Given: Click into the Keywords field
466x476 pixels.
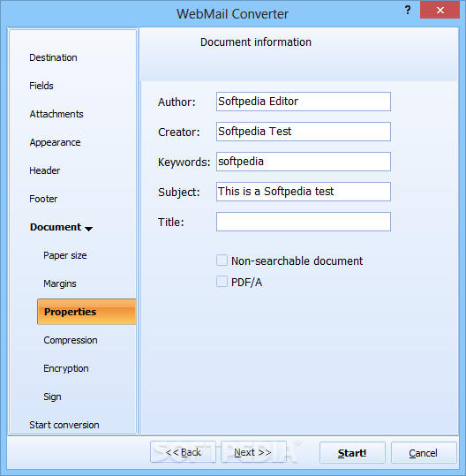Looking at the screenshot, I should pos(304,162).
